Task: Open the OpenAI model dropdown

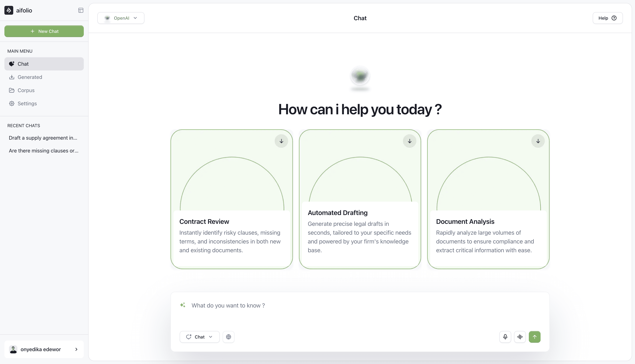Action: coord(121,18)
